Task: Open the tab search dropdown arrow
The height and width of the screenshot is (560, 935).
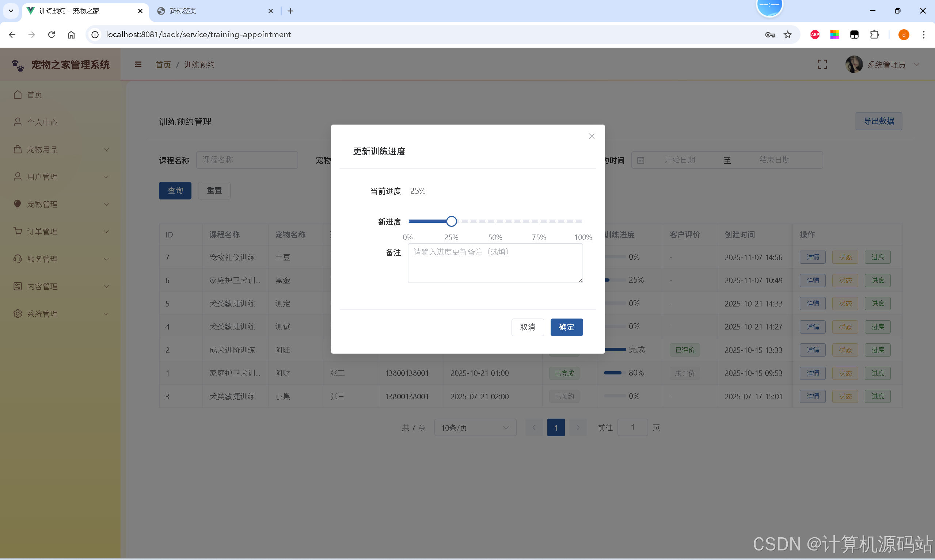Action: point(11,11)
